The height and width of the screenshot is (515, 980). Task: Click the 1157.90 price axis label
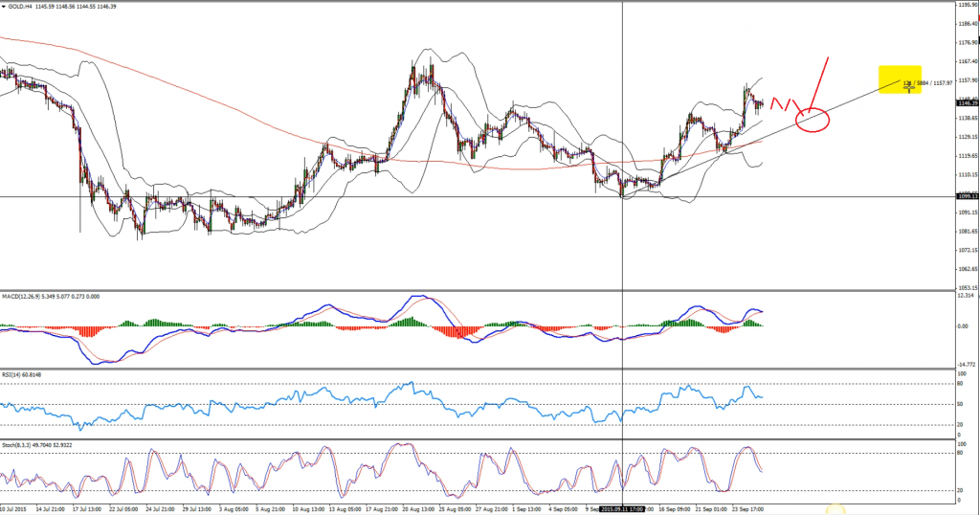(968, 80)
